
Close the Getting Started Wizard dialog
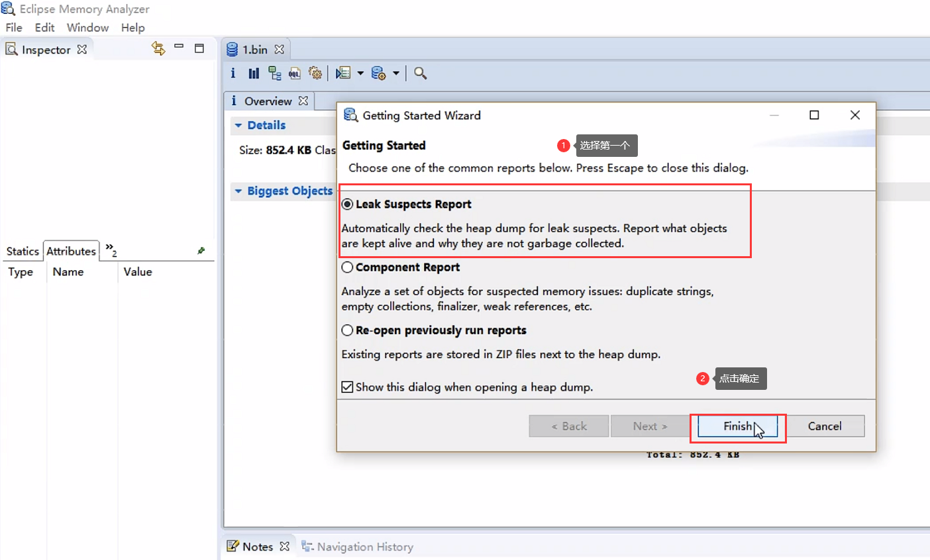point(855,115)
